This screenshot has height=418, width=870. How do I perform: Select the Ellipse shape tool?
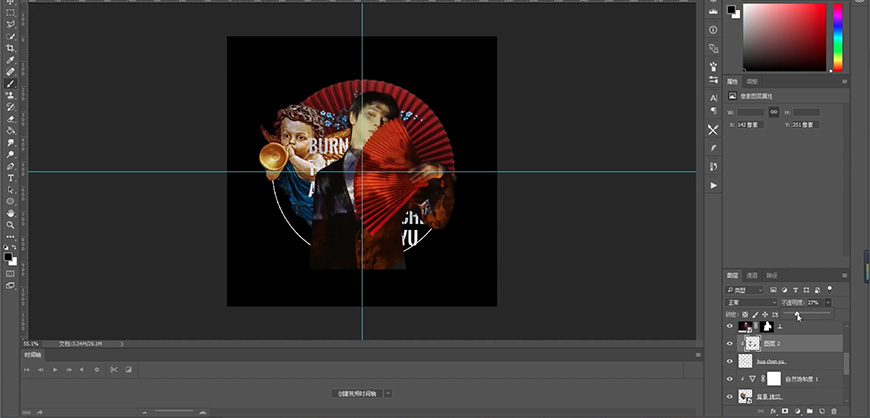[x=11, y=202]
